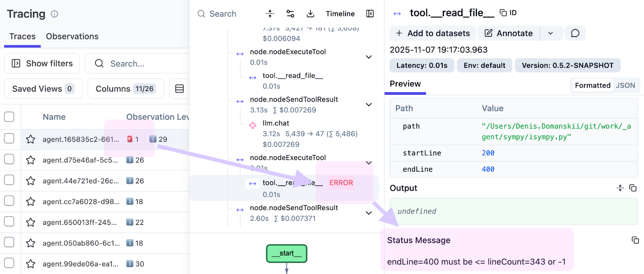Click the info icon beside Tracing title
Viewport: 644px width, 274px height.
pyautogui.click(x=54, y=14)
